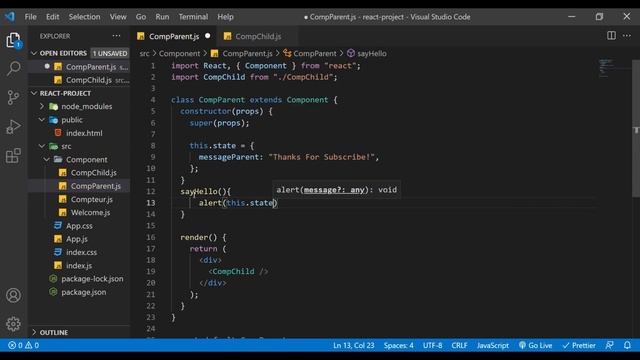This screenshot has height=360, width=640.
Task: Open the Extensions view
Action: pyautogui.click(x=13, y=156)
